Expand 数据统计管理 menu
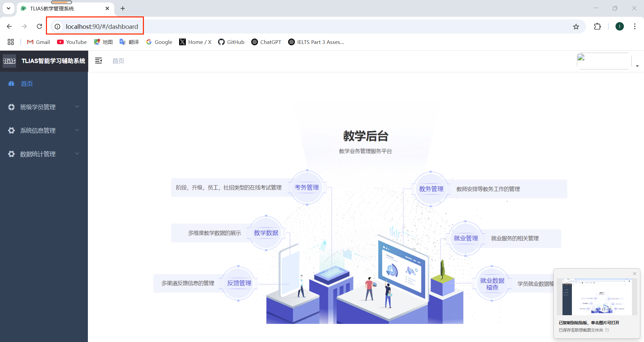The width and height of the screenshot is (644, 342). pos(44,154)
